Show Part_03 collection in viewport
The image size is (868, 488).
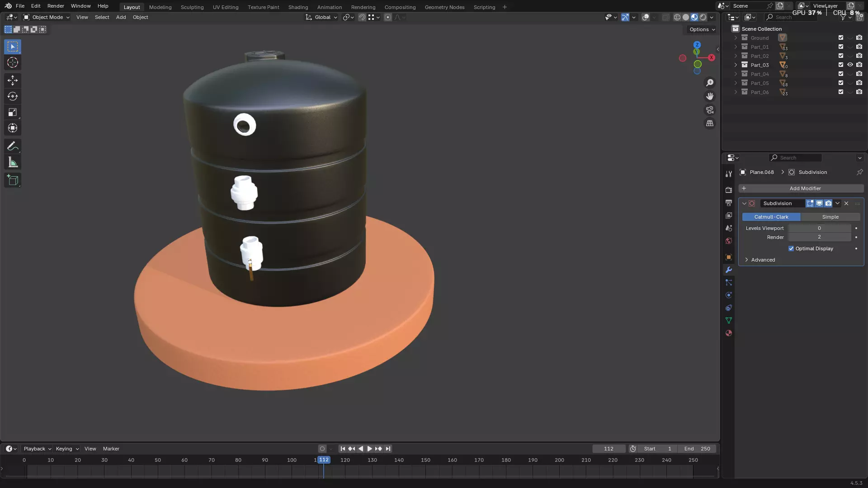(850, 65)
